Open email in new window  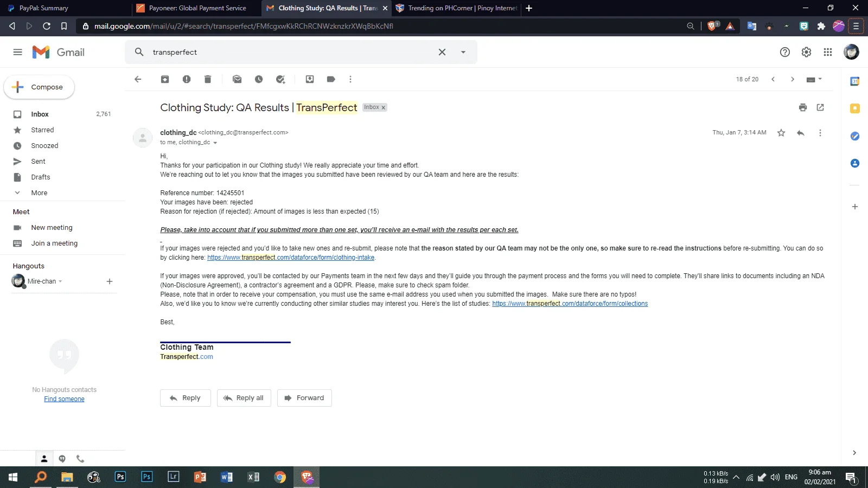point(820,107)
